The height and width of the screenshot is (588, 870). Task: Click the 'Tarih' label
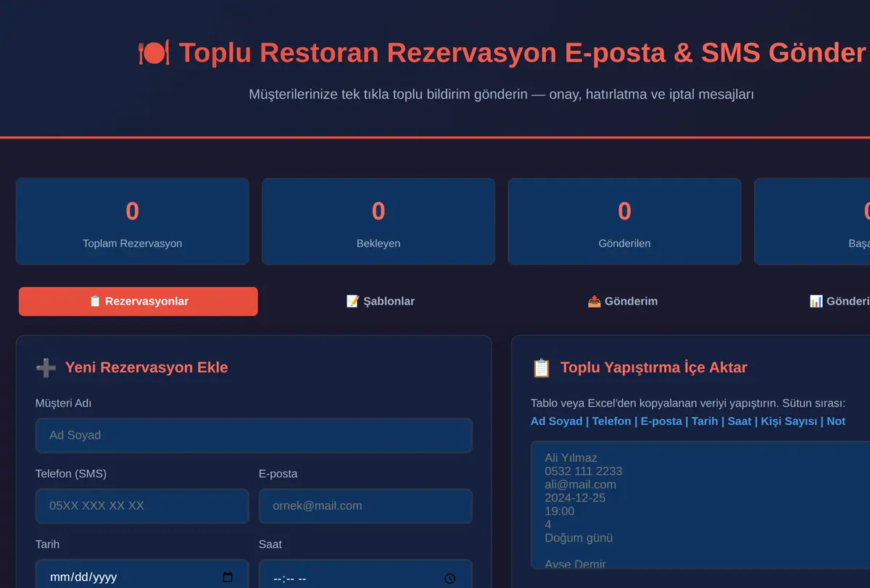(48, 544)
